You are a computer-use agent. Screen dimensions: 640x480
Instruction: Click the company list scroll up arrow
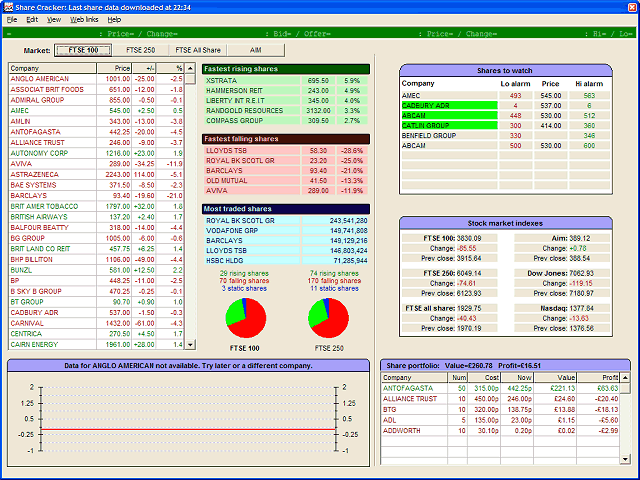point(190,69)
